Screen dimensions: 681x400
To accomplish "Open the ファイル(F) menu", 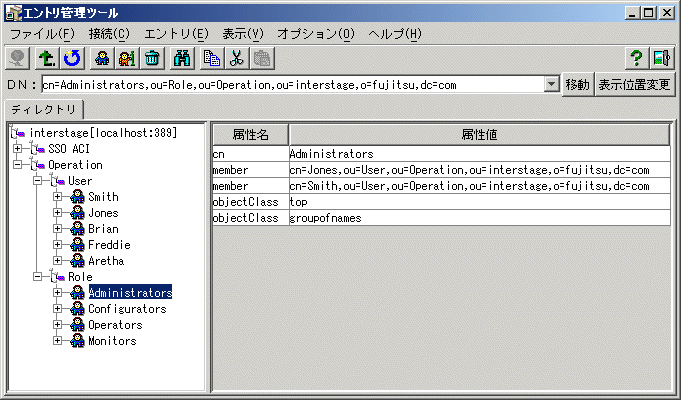I will click(x=42, y=33).
